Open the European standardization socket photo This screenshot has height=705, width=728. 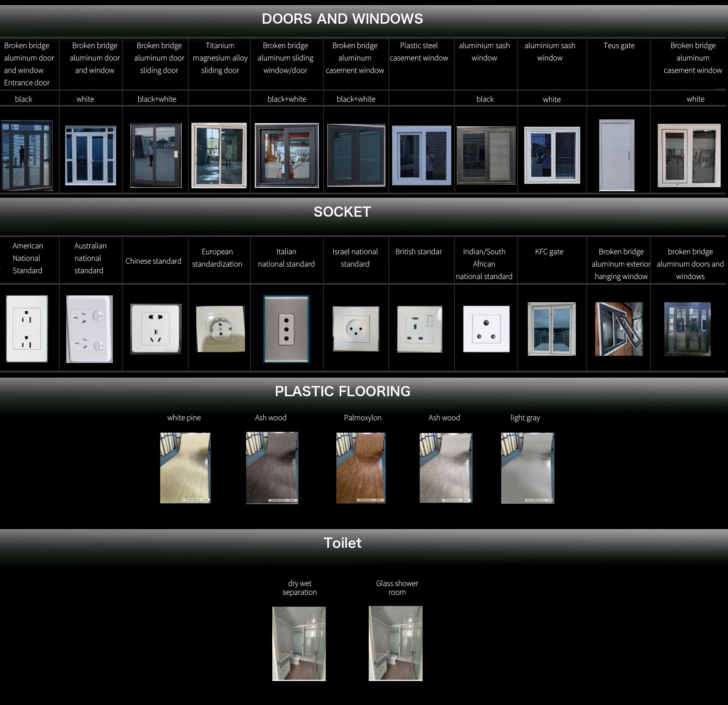220,329
